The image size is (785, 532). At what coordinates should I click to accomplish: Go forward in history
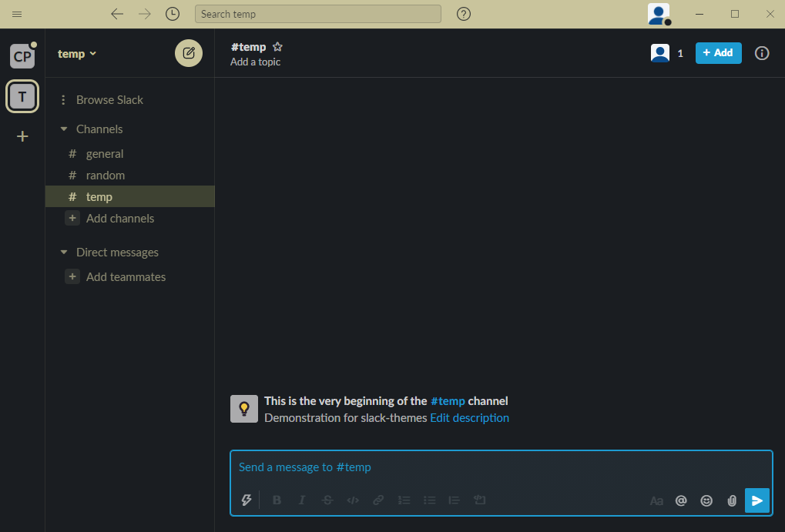(x=145, y=14)
